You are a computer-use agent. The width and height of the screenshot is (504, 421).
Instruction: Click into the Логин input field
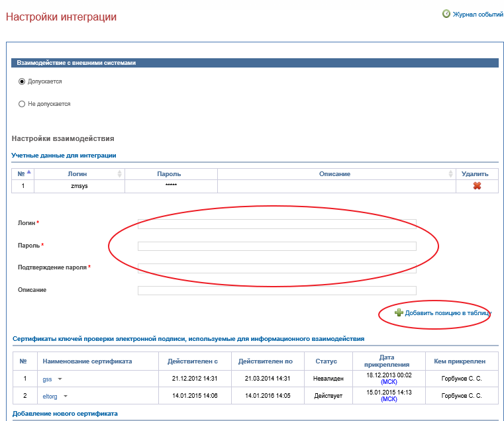coord(277,223)
